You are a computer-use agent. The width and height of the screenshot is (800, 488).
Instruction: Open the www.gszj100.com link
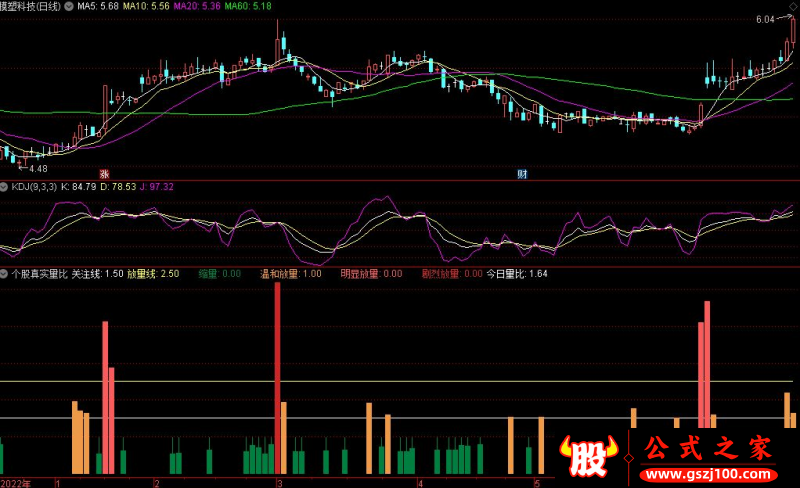coord(708,474)
